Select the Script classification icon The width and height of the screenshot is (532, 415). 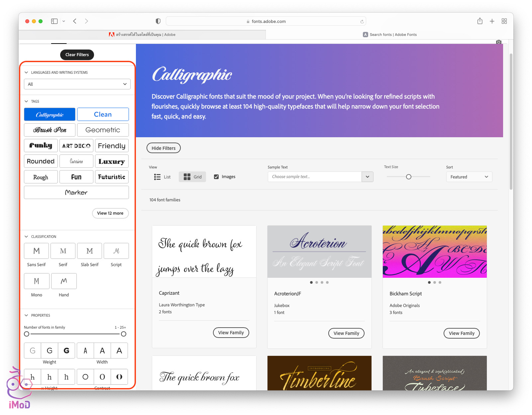coord(116,251)
